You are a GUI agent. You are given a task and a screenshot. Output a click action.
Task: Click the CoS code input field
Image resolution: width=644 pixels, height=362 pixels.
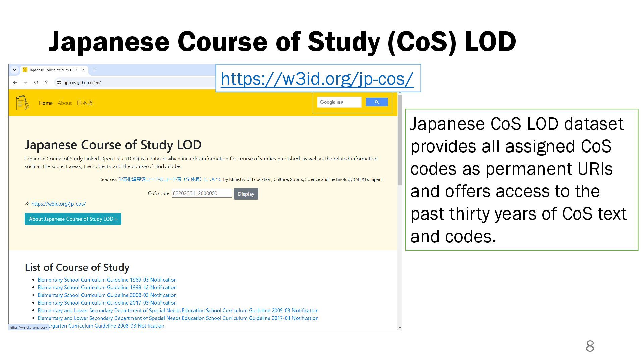pos(202,193)
